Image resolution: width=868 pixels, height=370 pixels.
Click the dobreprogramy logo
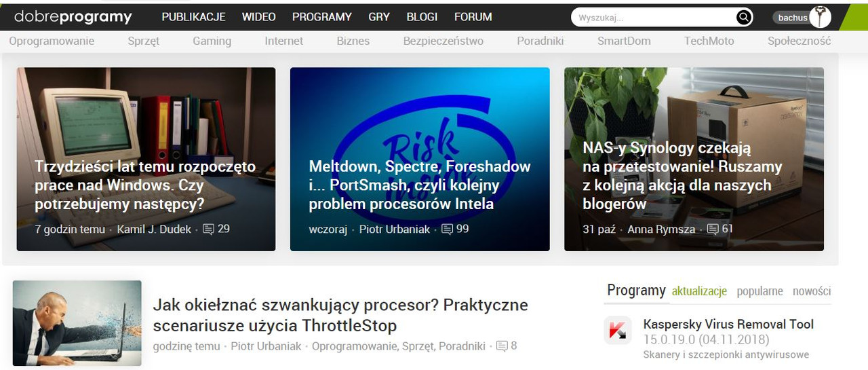(73, 17)
